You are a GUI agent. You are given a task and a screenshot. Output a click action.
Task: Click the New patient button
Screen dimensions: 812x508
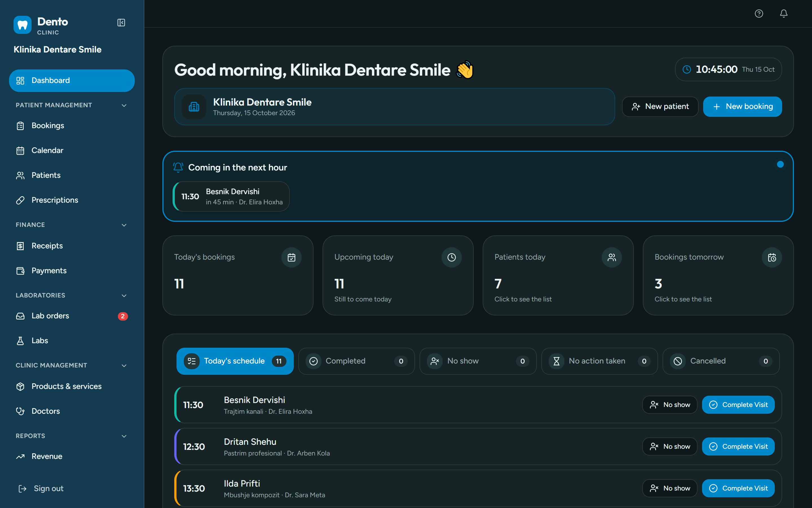[x=660, y=107]
